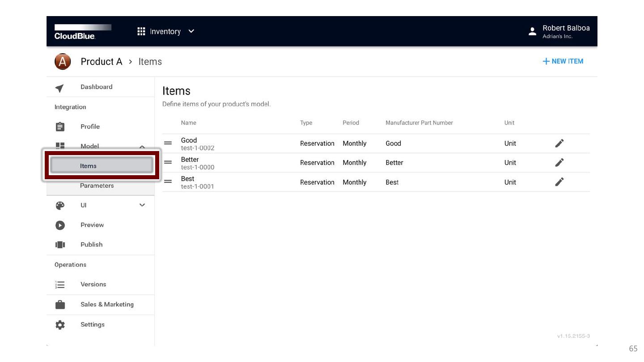Open the Inventory module dropdown arrow
644x362 pixels.
pyautogui.click(x=191, y=31)
